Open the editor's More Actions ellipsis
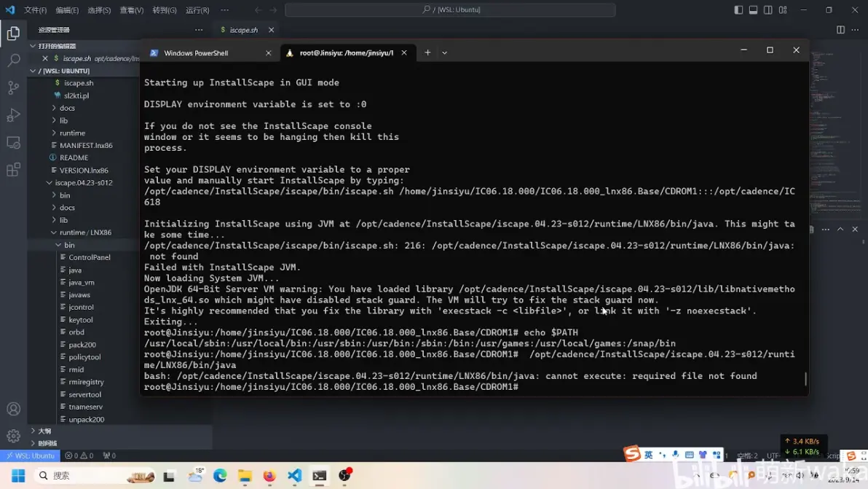The height and width of the screenshot is (489, 868). click(856, 30)
